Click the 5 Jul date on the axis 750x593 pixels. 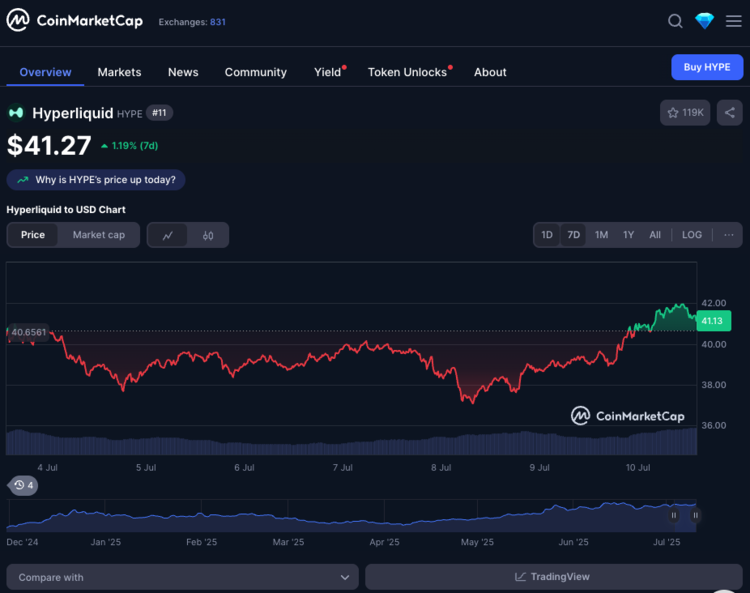(x=146, y=468)
